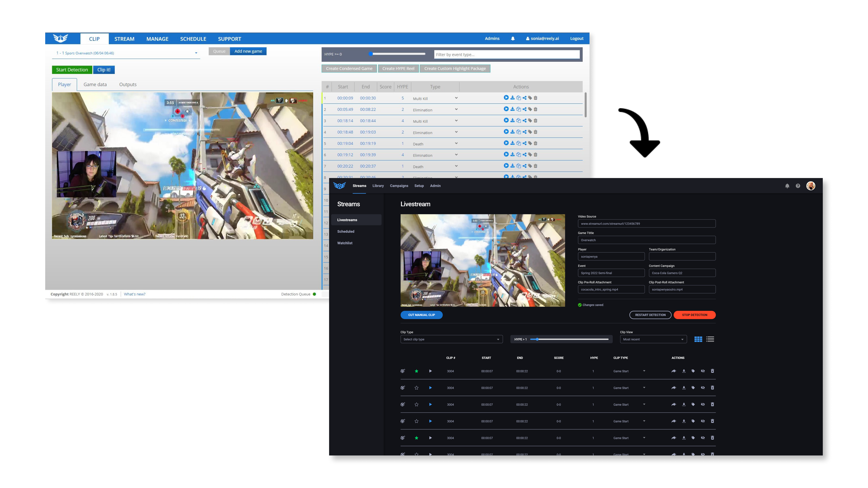Expand Death type dropdown at 00:19:04
The image size is (868, 488).
[456, 143]
